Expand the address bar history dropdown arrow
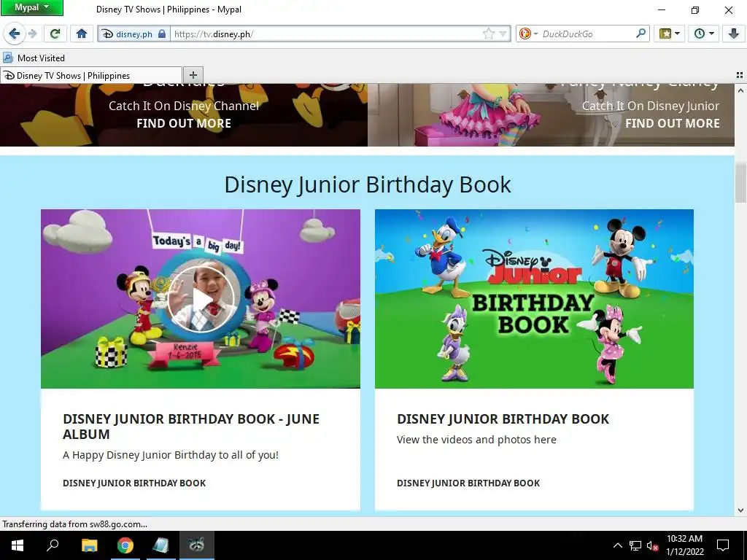747x560 pixels. (503, 34)
